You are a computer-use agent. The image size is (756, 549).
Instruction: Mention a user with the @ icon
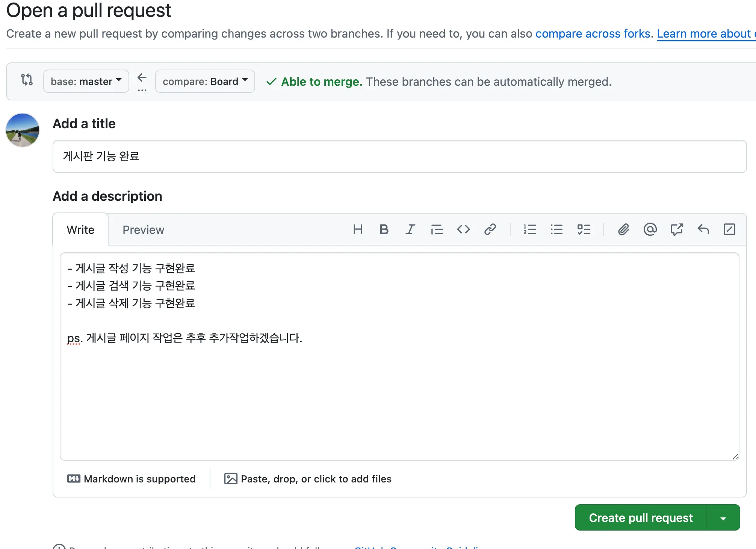tap(650, 229)
